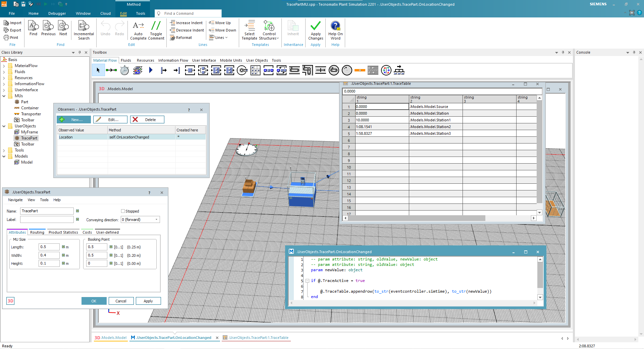Click the Name input field containing TracePart
The width and height of the screenshot is (644, 349).
47,211
